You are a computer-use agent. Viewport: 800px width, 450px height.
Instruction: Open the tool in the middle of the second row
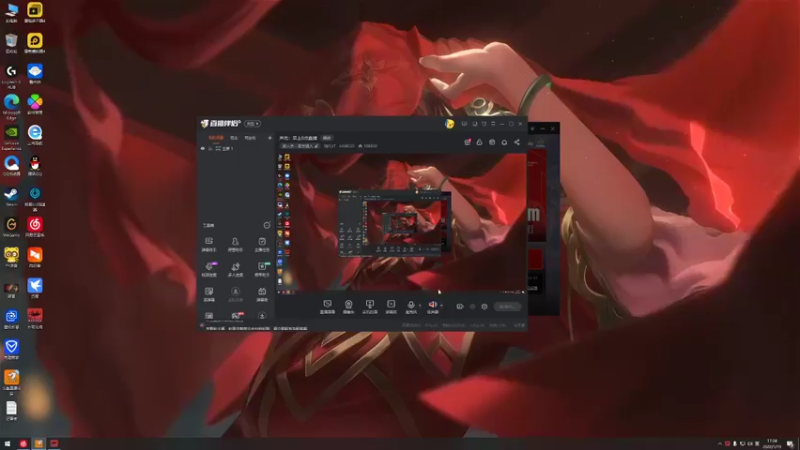click(235, 269)
